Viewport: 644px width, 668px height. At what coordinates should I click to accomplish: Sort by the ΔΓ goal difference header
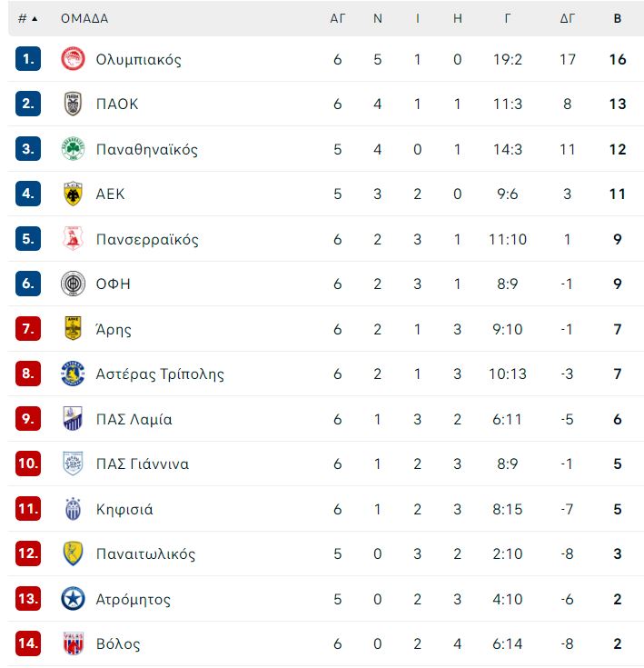point(567,18)
